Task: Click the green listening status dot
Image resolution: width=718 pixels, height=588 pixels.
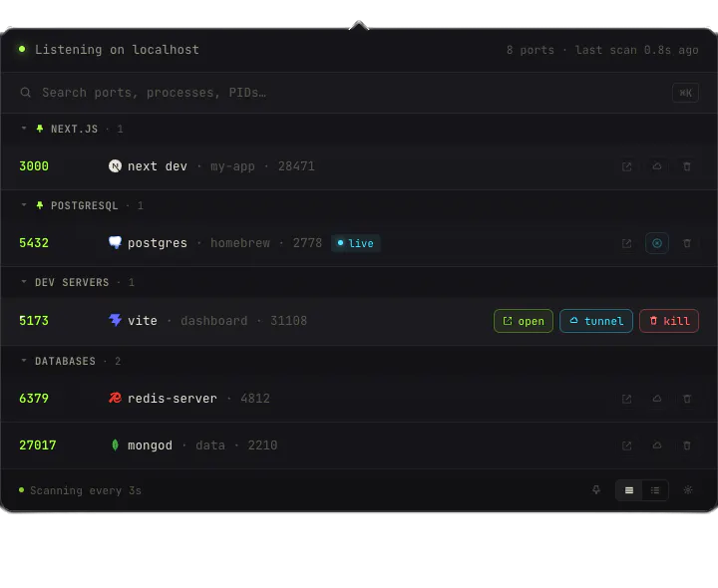Action: pyautogui.click(x=22, y=49)
